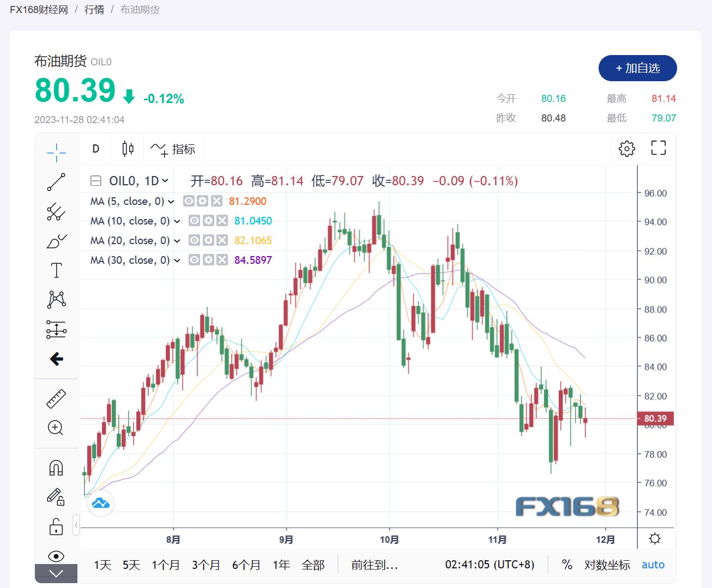The height and width of the screenshot is (588, 712).
Task: Toggle magnet mode on
Action: tap(56, 468)
